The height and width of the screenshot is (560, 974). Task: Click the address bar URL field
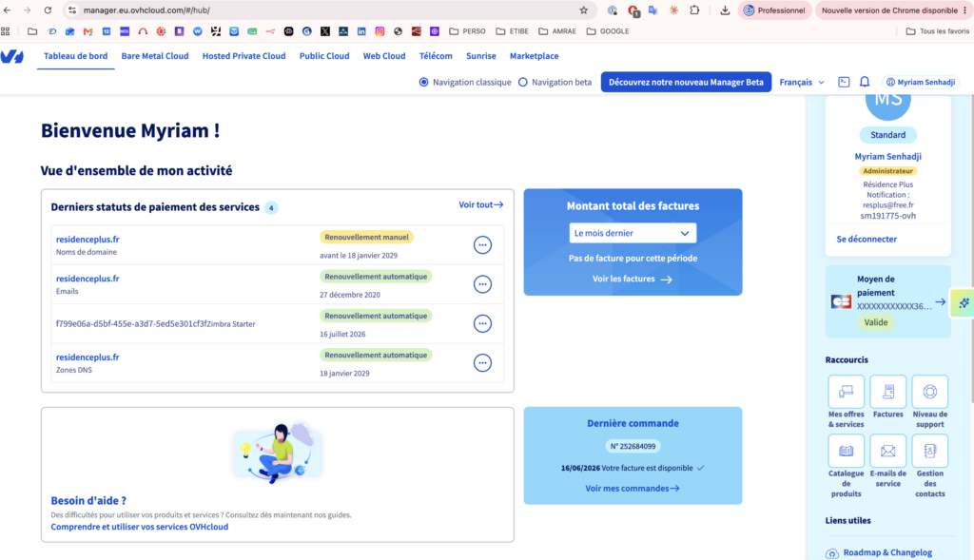[x=329, y=10]
